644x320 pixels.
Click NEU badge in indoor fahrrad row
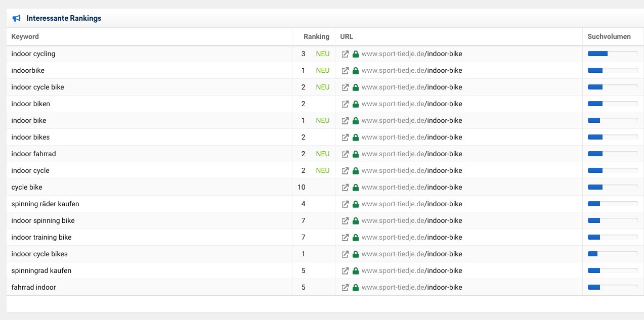323,154
